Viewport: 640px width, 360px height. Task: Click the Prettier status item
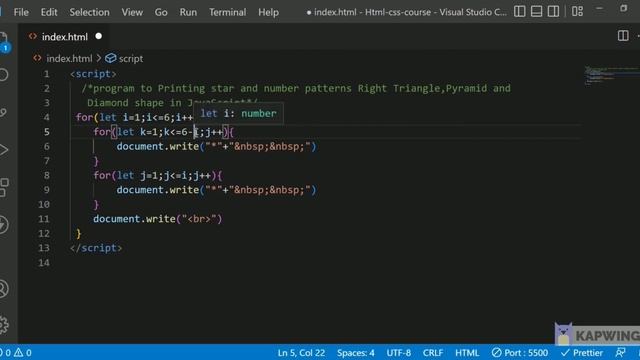click(x=582, y=353)
